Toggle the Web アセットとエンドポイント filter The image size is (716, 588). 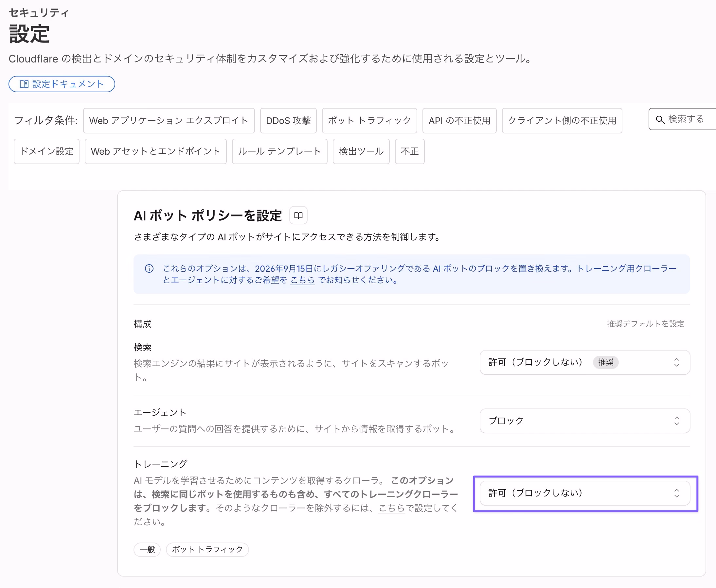pyautogui.click(x=155, y=151)
